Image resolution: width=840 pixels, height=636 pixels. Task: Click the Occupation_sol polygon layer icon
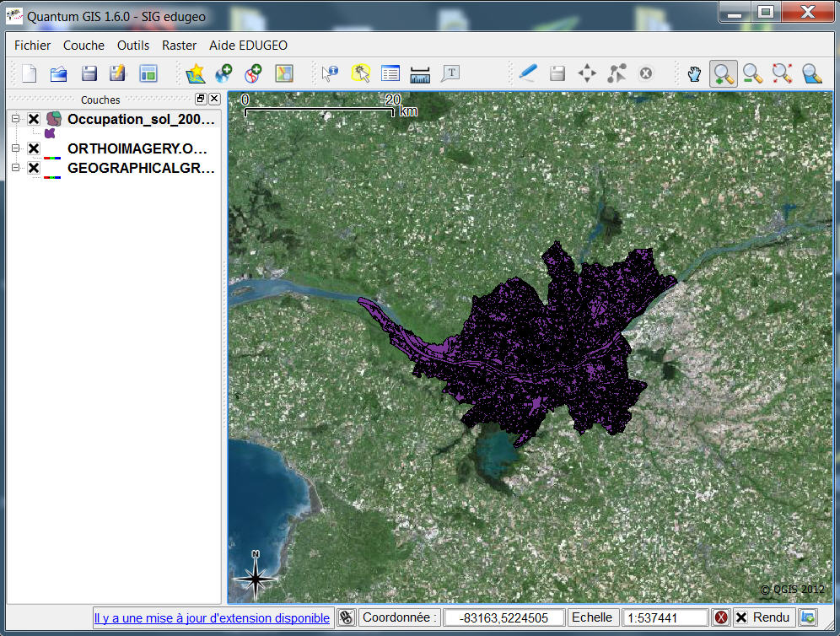coord(54,118)
